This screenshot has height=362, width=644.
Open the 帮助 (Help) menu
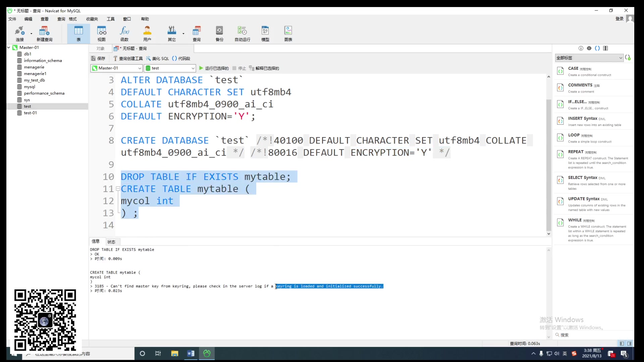[x=145, y=19]
